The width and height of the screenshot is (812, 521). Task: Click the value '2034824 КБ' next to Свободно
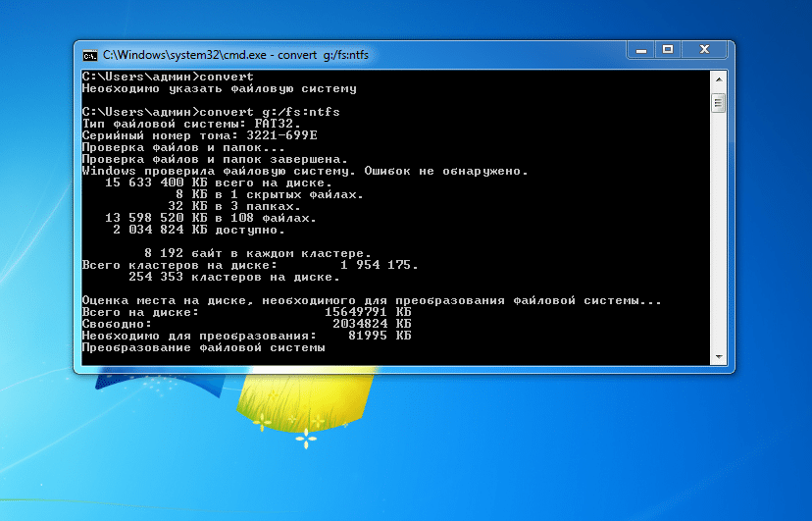pyautogui.click(x=372, y=324)
